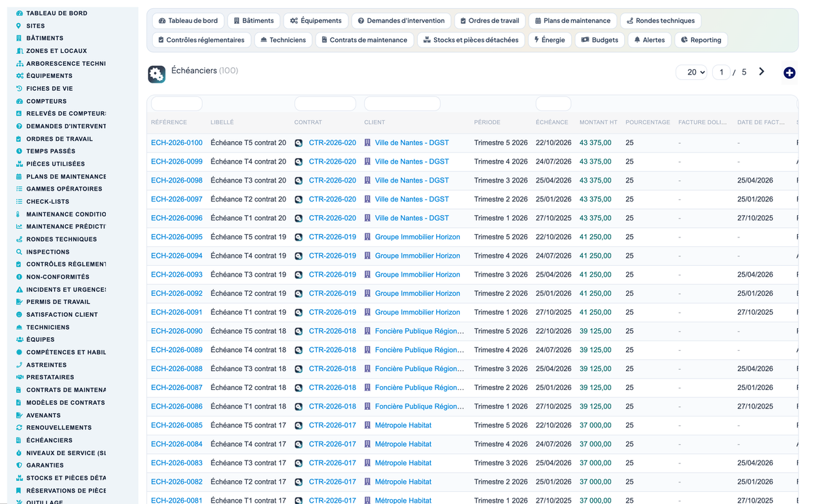Click the Bâtiments sidebar building icon
This screenshot has height=504, width=814.
pyautogui.click(x=19, y=38)
